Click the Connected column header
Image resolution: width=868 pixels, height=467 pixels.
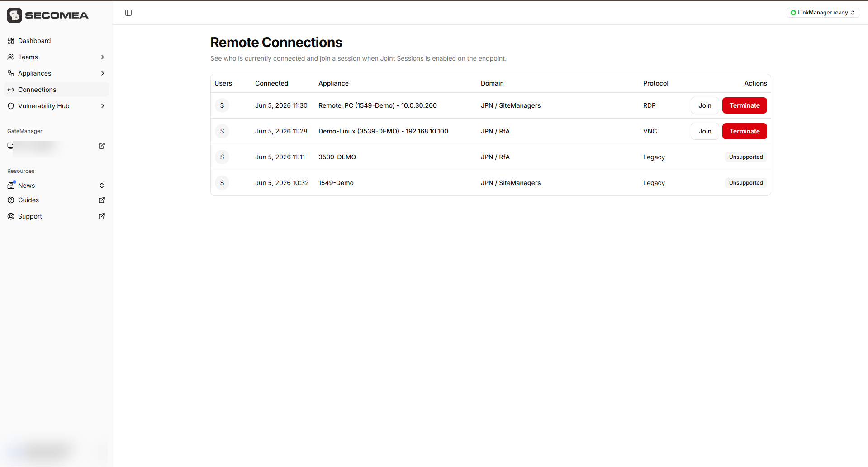coord(271,83)
